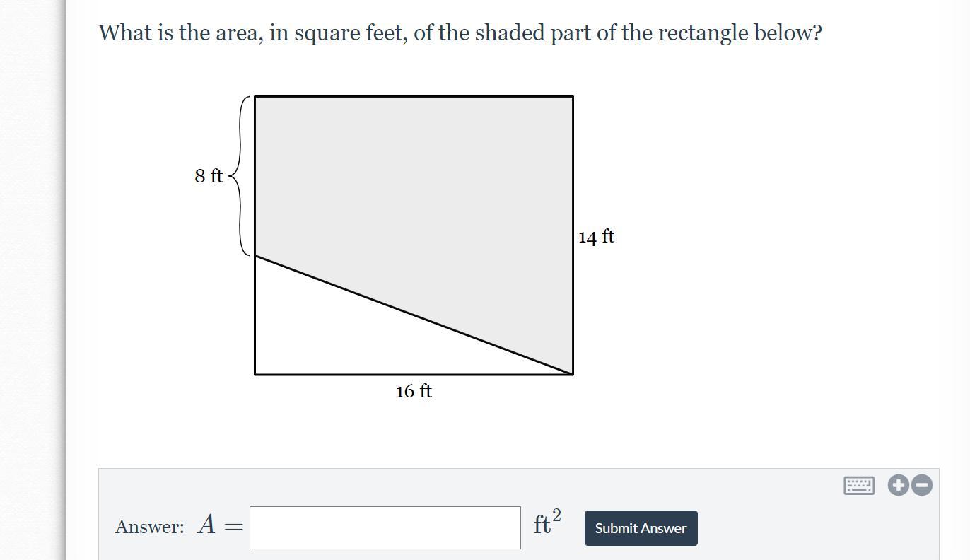Screen dimensions: 970x560
Task: Click the 14 ft side label
Action: tap(596, 236)
